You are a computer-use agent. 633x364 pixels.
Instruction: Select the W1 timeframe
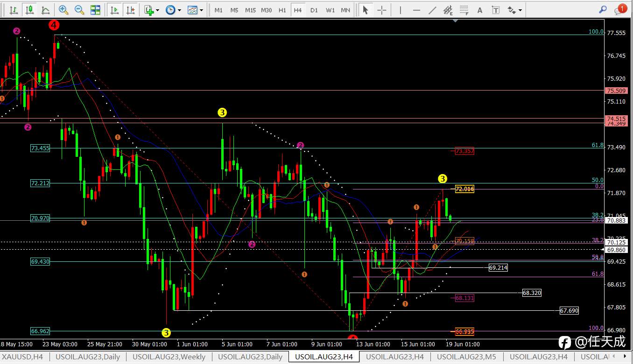click(330, 10)
